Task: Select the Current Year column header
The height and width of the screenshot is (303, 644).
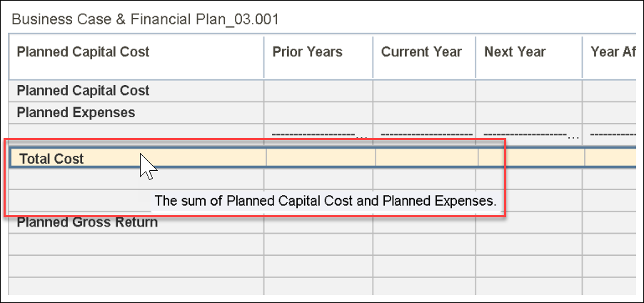Action: click(x=421, y=52)
